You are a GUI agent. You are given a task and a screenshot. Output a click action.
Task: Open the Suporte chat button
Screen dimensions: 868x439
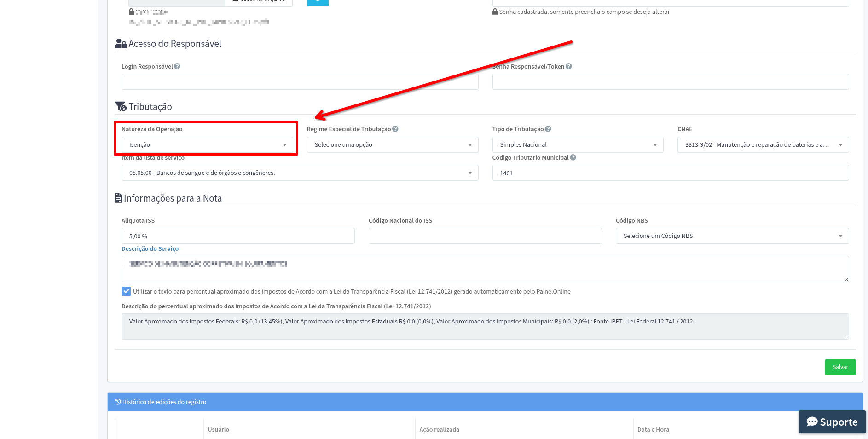pyautogui.click(x=832, y=422)
